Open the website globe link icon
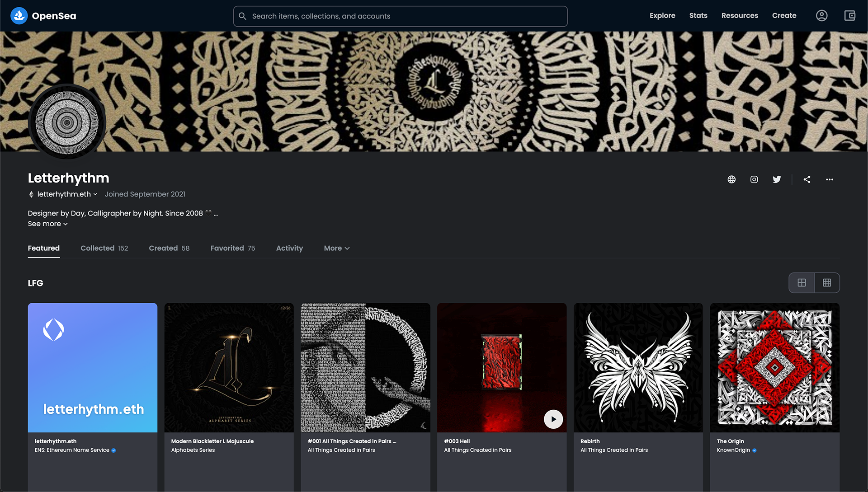 pos(731,179)
